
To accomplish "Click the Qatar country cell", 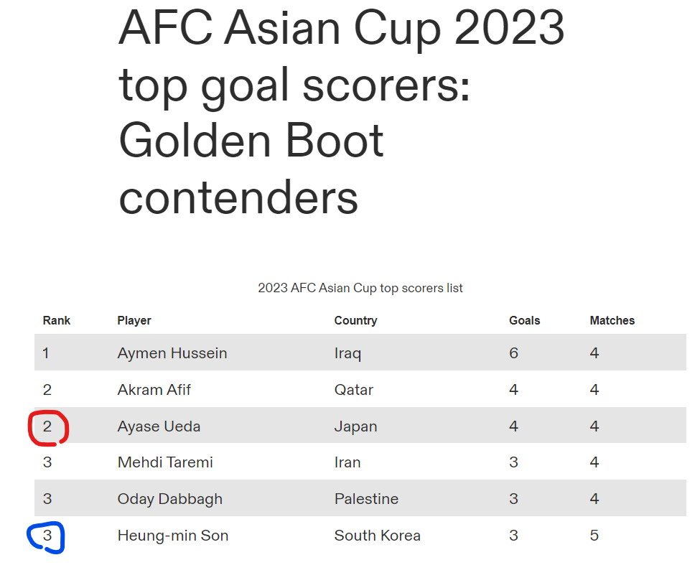I will 354,390.
